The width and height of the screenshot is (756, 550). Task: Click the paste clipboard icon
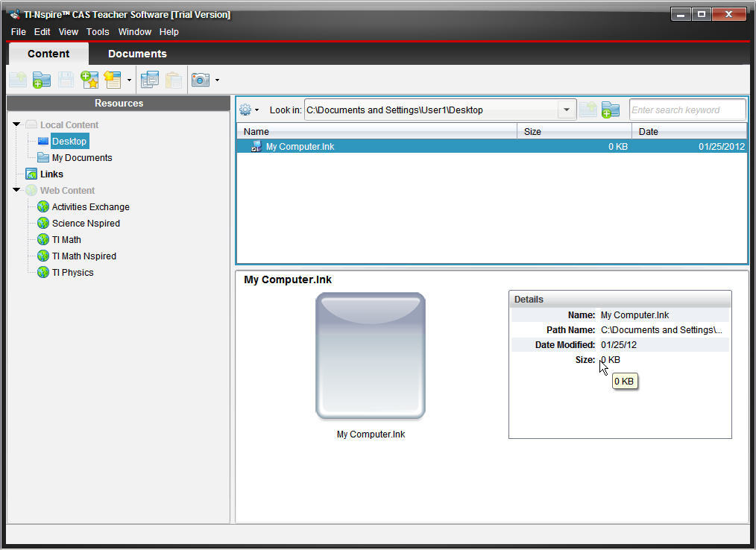click(174, 80)
